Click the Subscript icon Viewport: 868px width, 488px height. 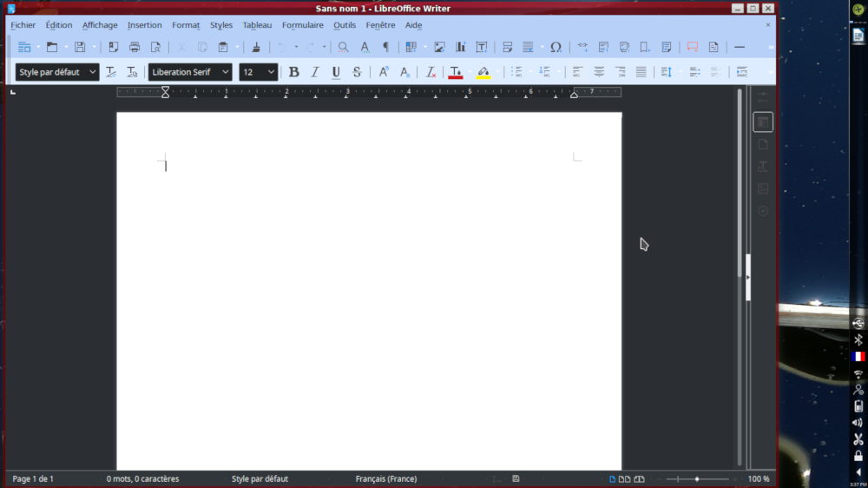click(404, 72)
